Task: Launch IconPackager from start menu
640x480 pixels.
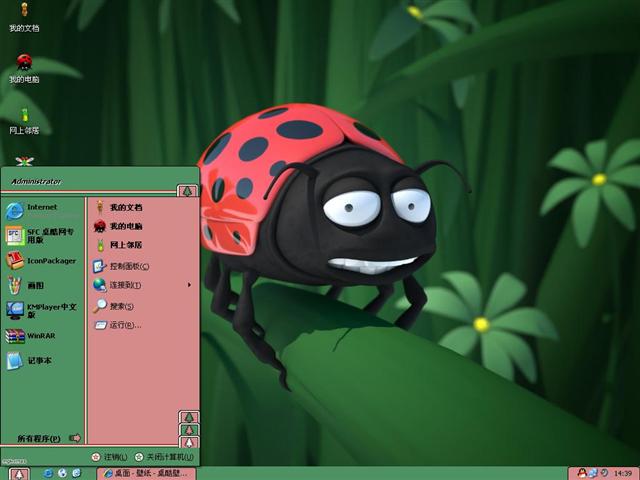Action: point(43,260)
